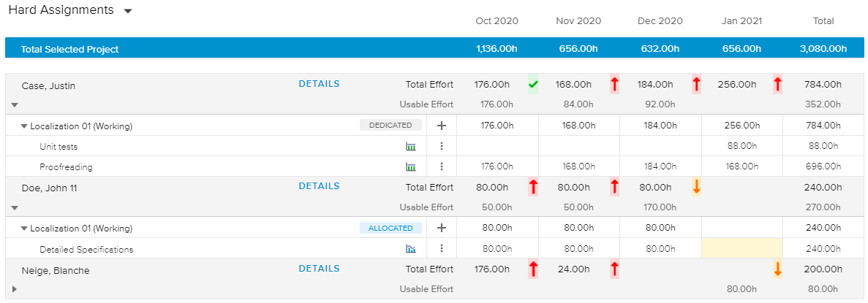Open the chart icon for Proofreading
The height and width of the screenshot is (303, 868).
tap(410, 166)
